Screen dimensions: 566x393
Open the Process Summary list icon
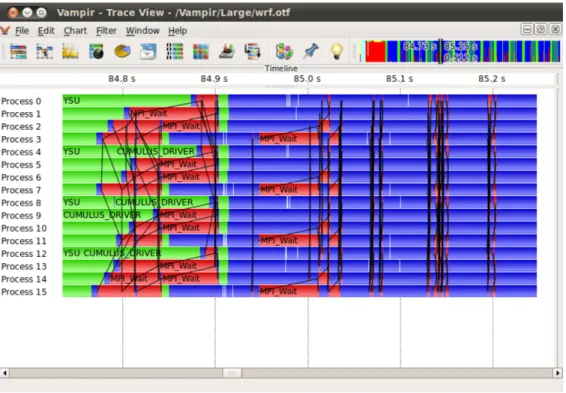click(x=175, y=52)
